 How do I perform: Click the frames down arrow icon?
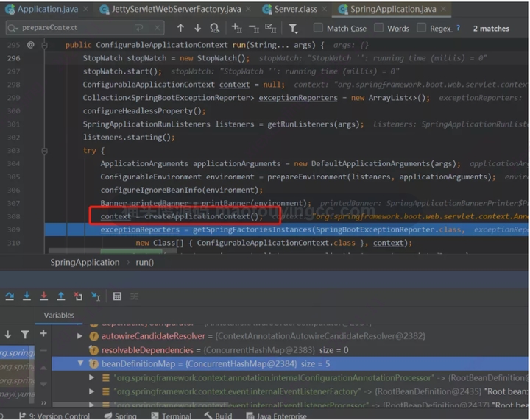(x=8, y=334)
